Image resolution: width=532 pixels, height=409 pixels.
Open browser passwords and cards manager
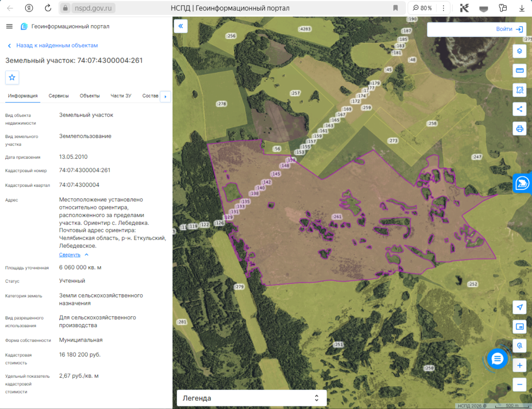503,8
